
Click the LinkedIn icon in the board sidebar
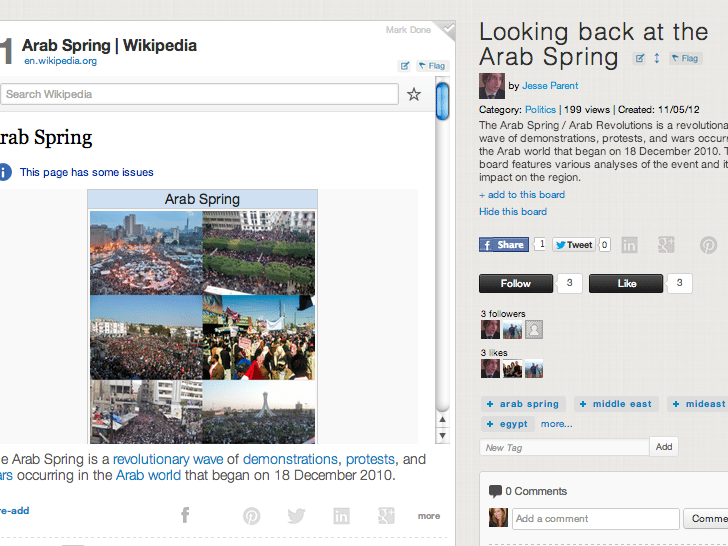[x=629, y=245]
